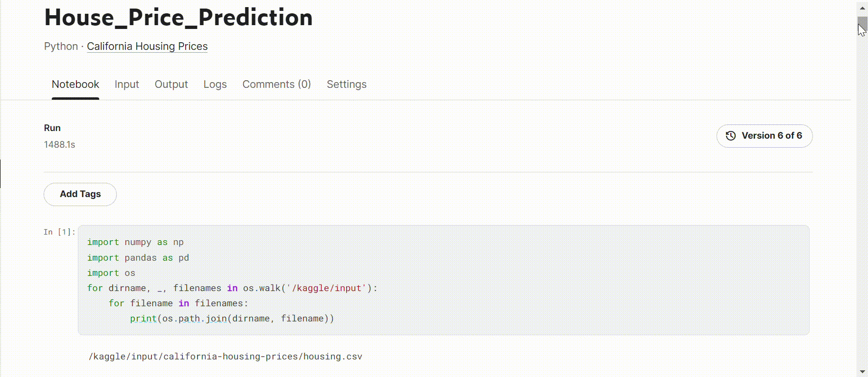Open the Logs tab
The width and height of the screenshot is (868, 377).
click(215, 85)
